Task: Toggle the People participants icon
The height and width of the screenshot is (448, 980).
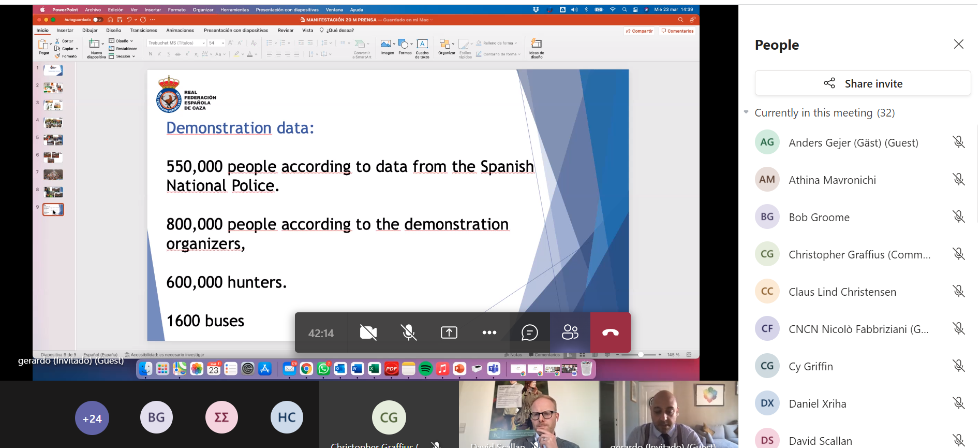Action: (570, 333)
